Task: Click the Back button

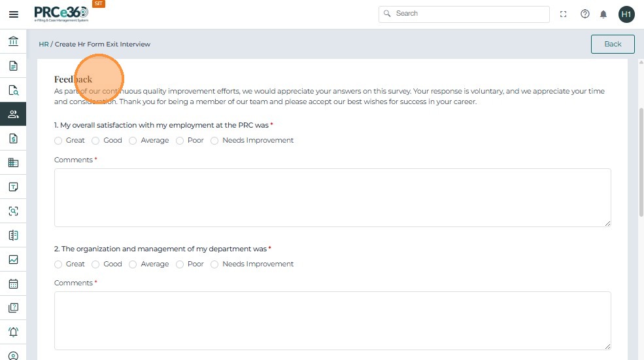Action: coord(613,44)
